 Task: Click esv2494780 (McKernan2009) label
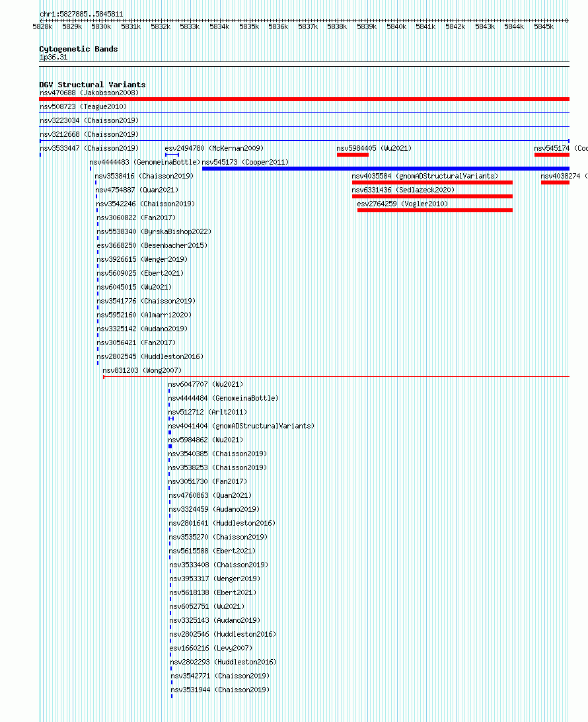coord(215,148)
